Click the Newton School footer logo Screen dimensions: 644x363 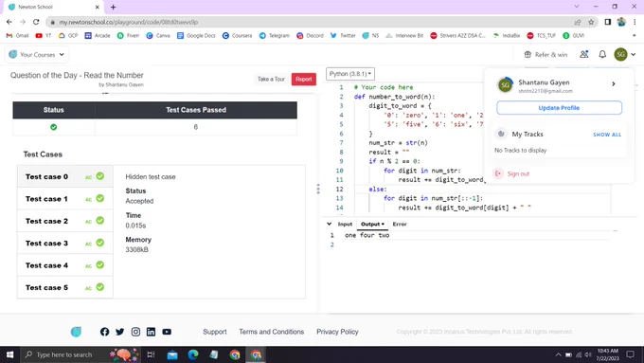[x=76, y=332]
